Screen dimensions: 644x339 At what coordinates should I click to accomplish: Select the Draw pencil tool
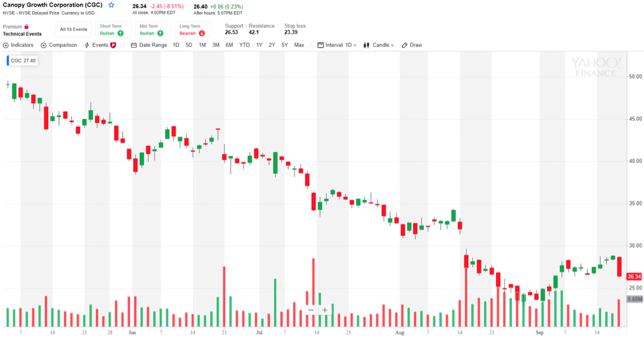pyautogui.click(x=404, y=45)
